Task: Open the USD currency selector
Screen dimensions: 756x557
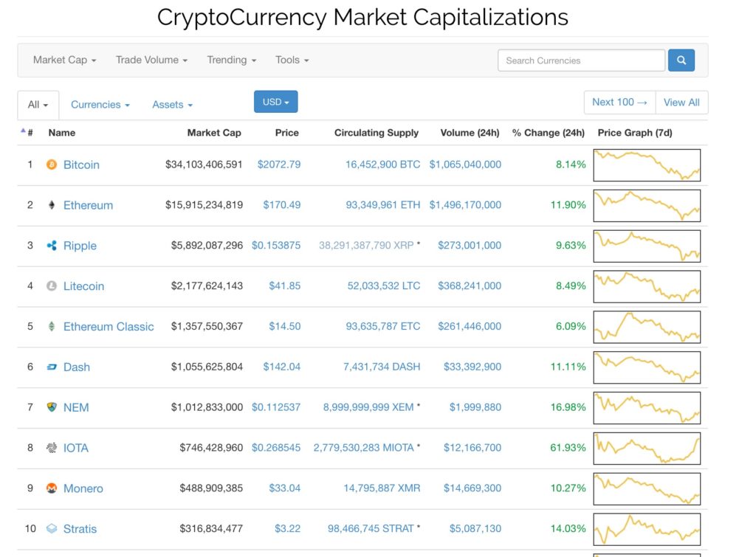Action: (x=276, y=102)
